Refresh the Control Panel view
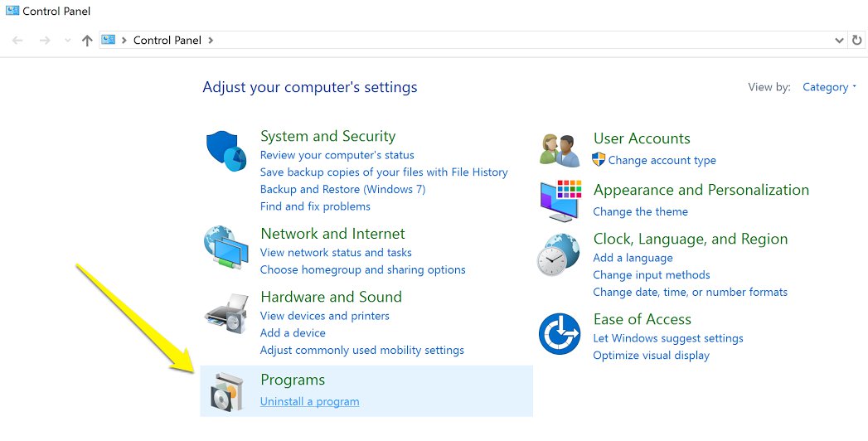868x441 pixels. [857, 40]
